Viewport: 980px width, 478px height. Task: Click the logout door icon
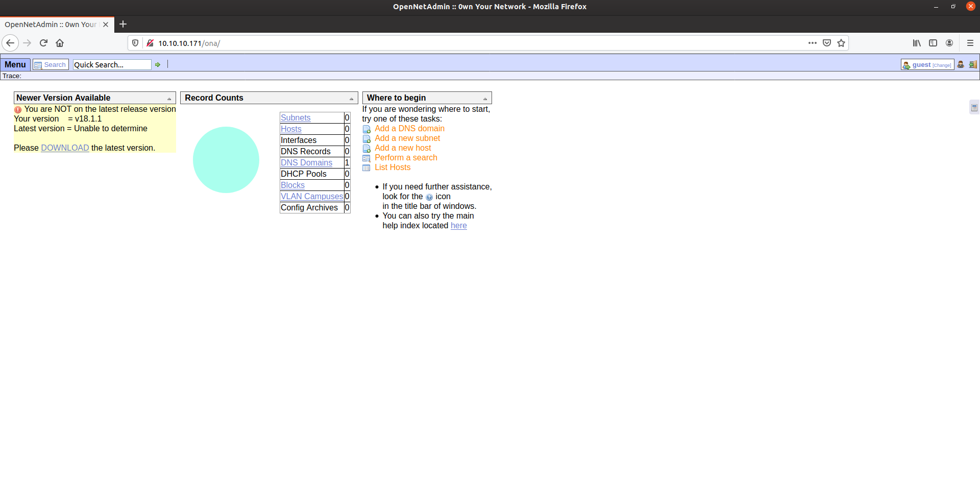pyautogui.click(x=973, y=64)
